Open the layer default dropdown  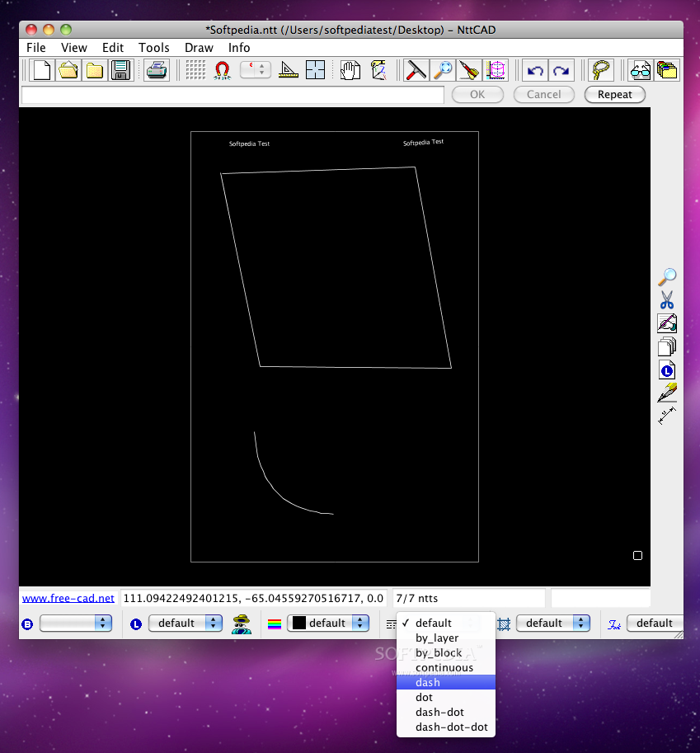pos(186,624)
